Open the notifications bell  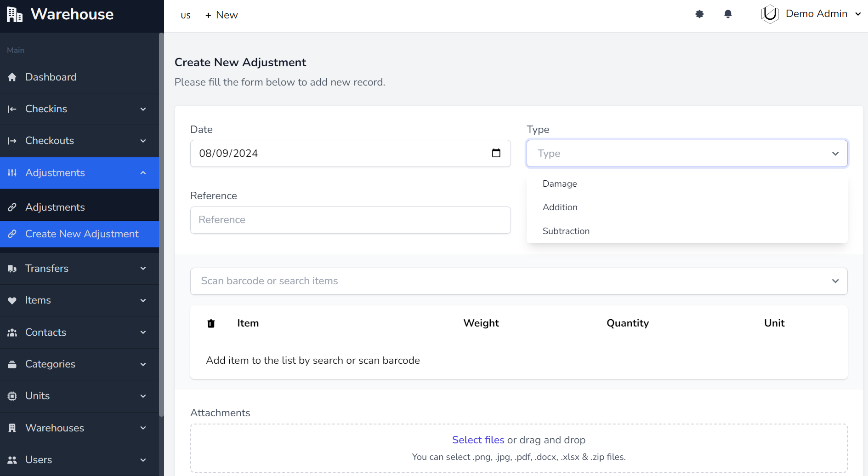(728, 14)
